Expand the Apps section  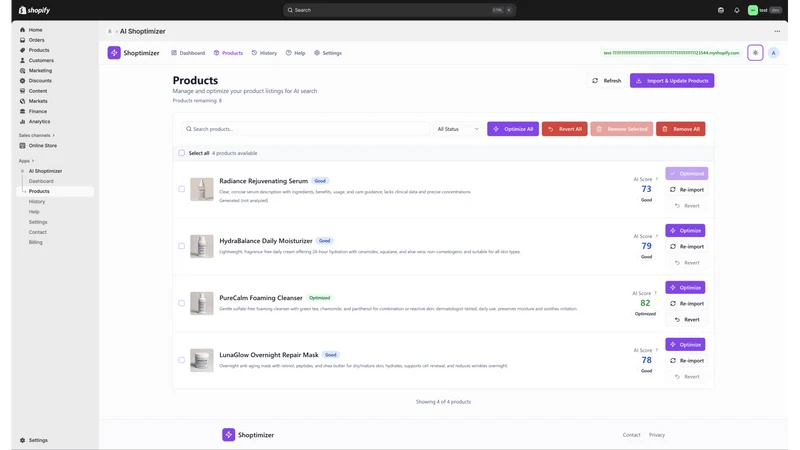27,161
